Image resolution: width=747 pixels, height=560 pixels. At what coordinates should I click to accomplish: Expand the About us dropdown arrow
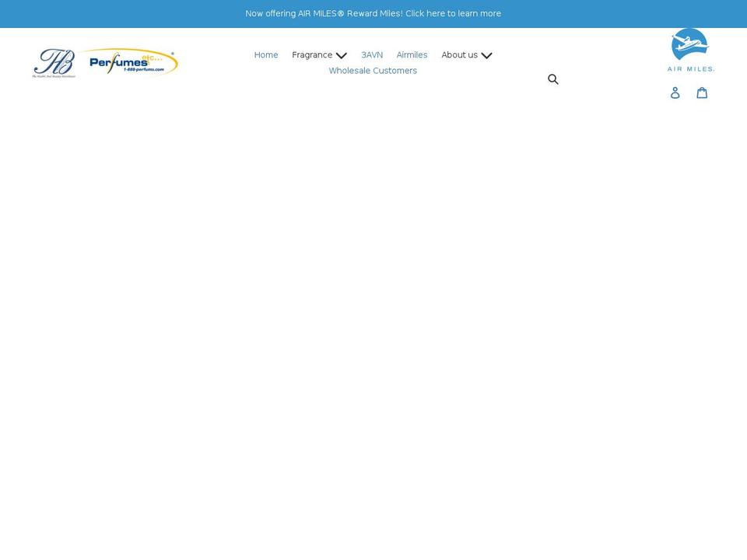[487, 56]
